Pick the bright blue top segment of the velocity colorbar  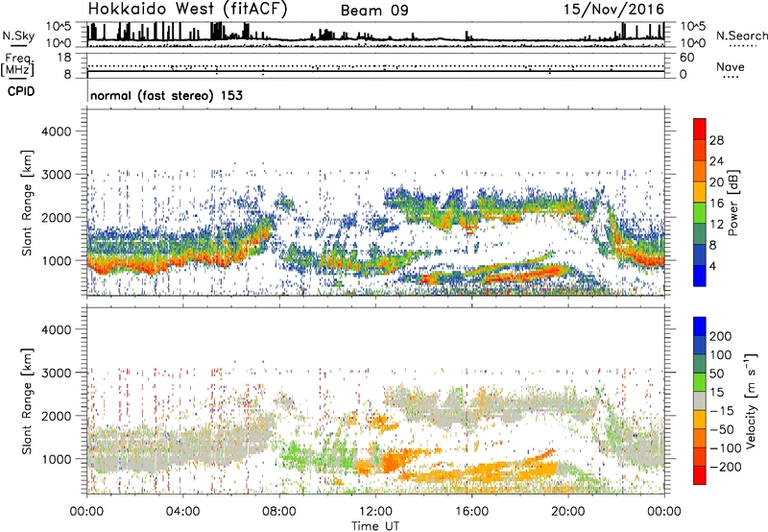(700, 326)
